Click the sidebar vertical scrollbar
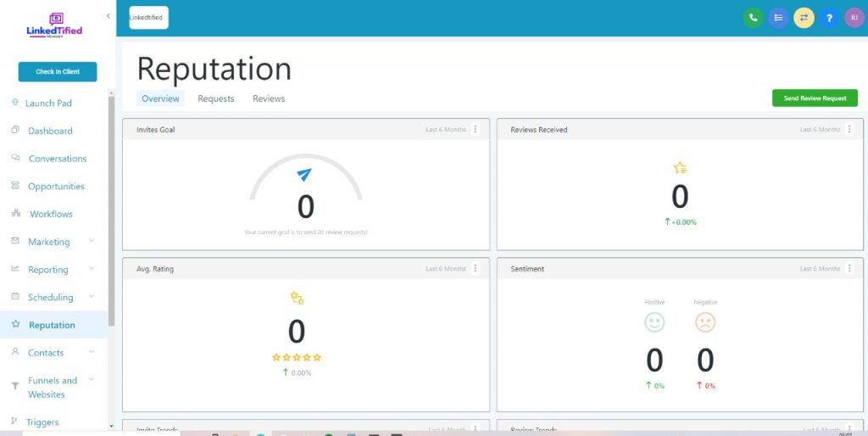This screenshot has height=436, width=868. click(111, 210)
